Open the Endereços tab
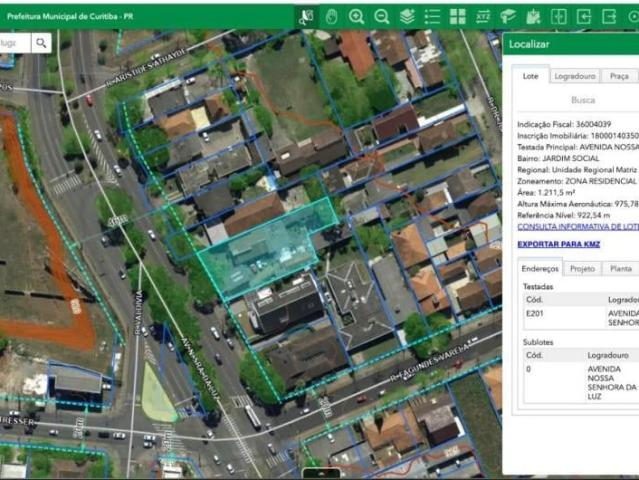 (540, 269)
